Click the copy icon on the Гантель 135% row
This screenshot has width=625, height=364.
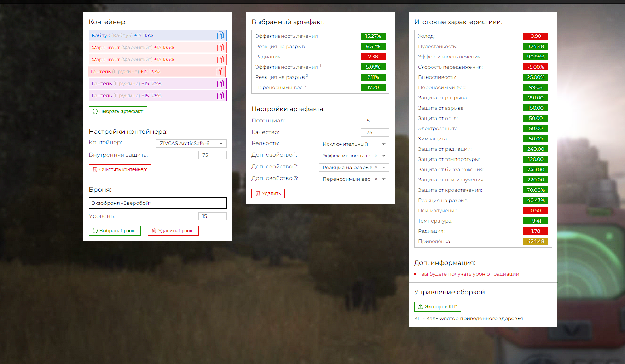(219, 71)
